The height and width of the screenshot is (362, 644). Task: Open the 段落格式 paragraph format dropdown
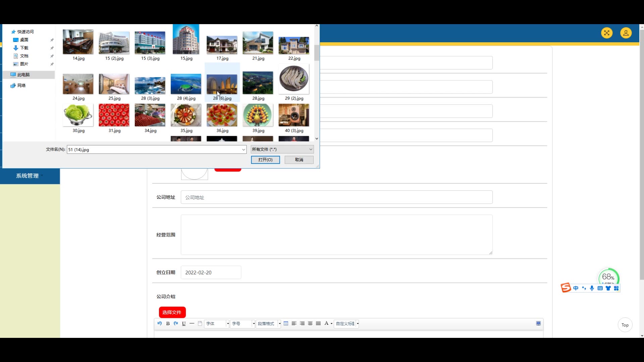[x=269, y=324]
